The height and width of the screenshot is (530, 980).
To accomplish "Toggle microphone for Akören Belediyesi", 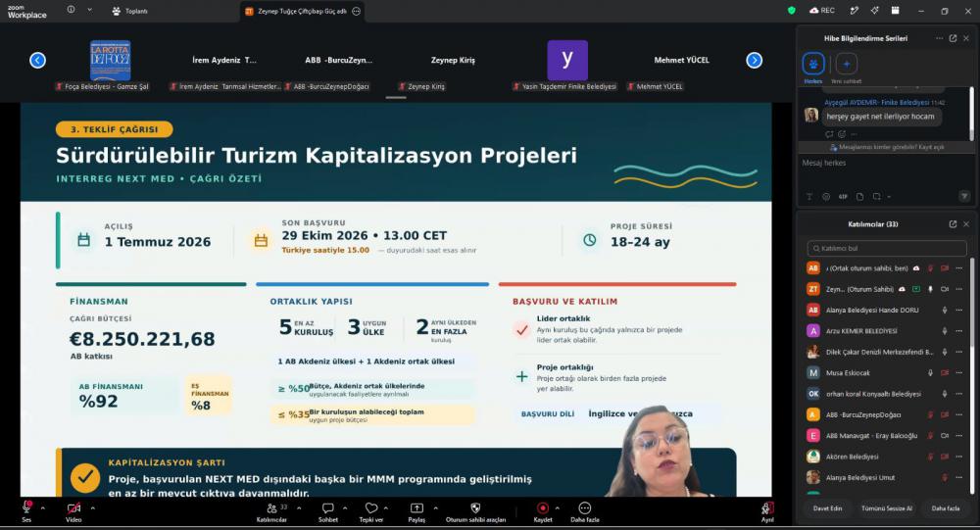I will coord(931,457).
